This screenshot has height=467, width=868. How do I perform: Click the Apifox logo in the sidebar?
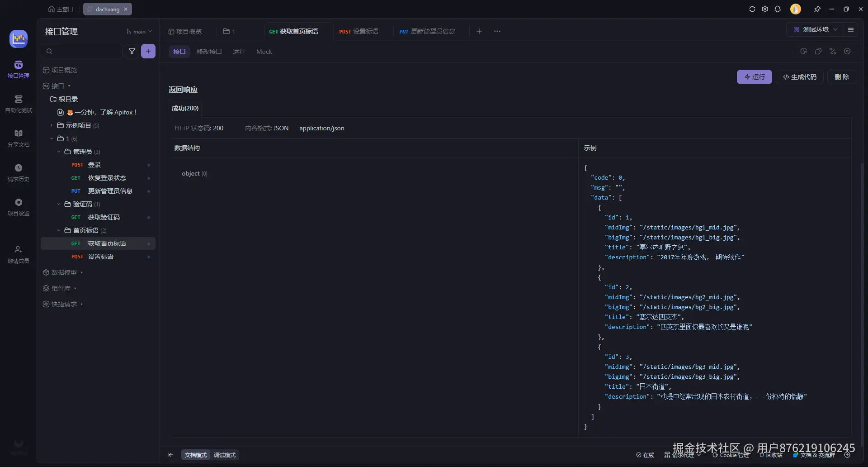[x=19, y=39]
